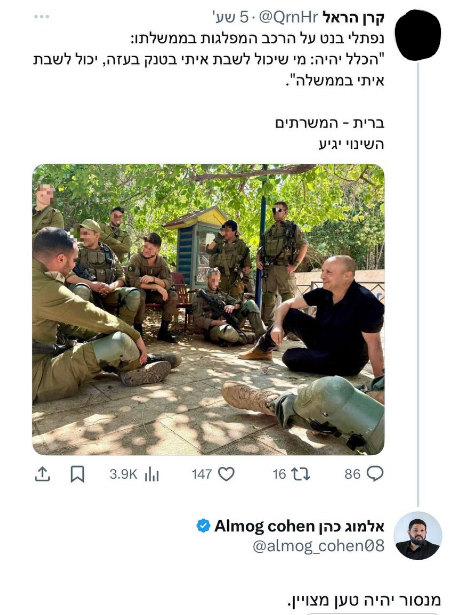This screenshot has width=454, height=615.
Task: Open the view analytics bar chart icon
Action: [151, 475]
